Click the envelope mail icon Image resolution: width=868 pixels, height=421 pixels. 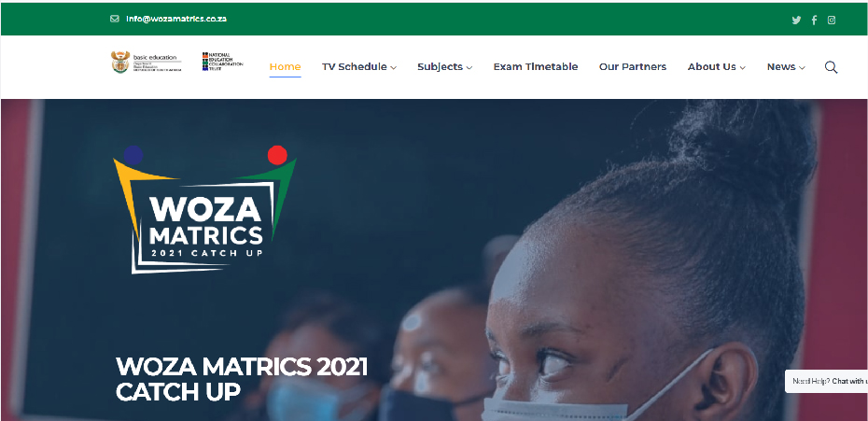(x=115, y=19)
